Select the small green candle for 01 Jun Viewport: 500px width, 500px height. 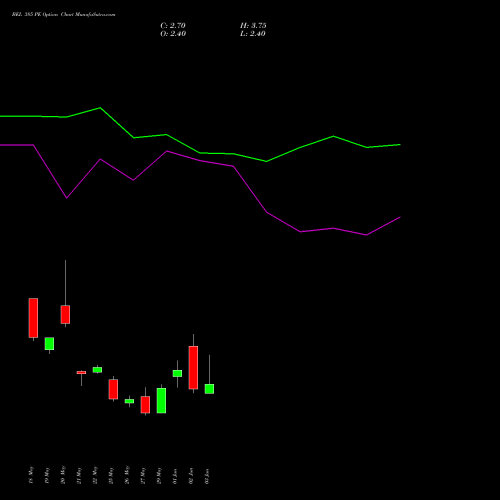click(177, 373)
